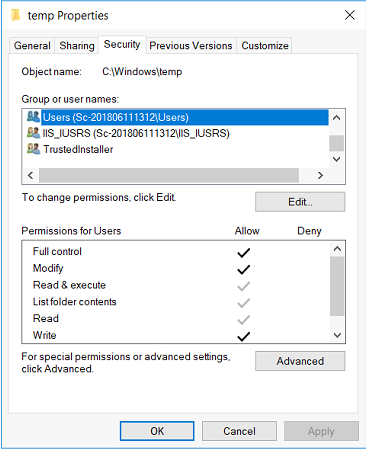The height and width of the screenshot is (450, 366).
Task: Click the Full control allow checkmark
Action: pos(244,253)
